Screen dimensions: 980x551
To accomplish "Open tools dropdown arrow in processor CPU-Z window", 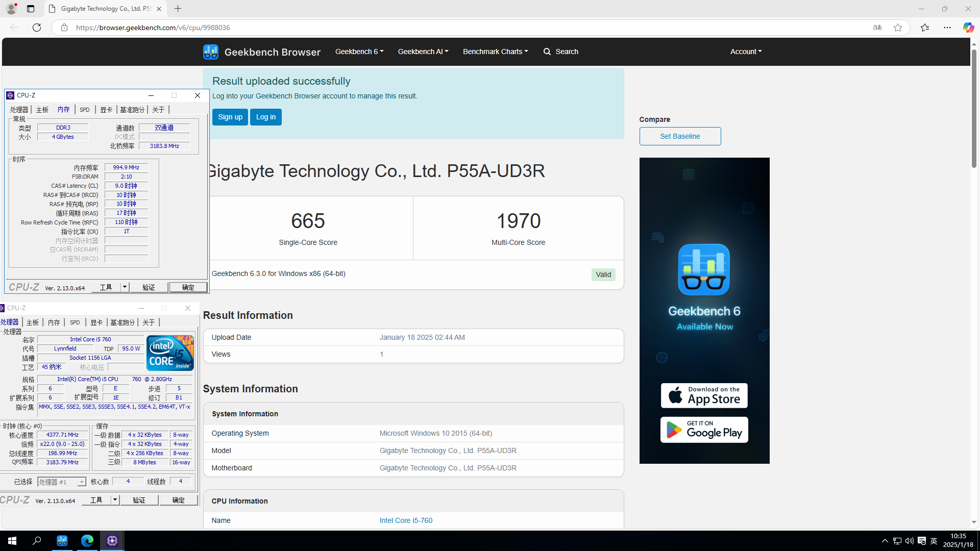I will pyautogui.click(x=115, y=500).
